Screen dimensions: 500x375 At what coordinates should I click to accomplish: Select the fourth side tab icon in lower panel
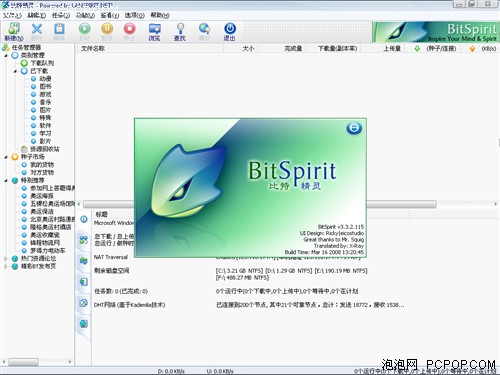pyautogui.click(x=84, y=282)
